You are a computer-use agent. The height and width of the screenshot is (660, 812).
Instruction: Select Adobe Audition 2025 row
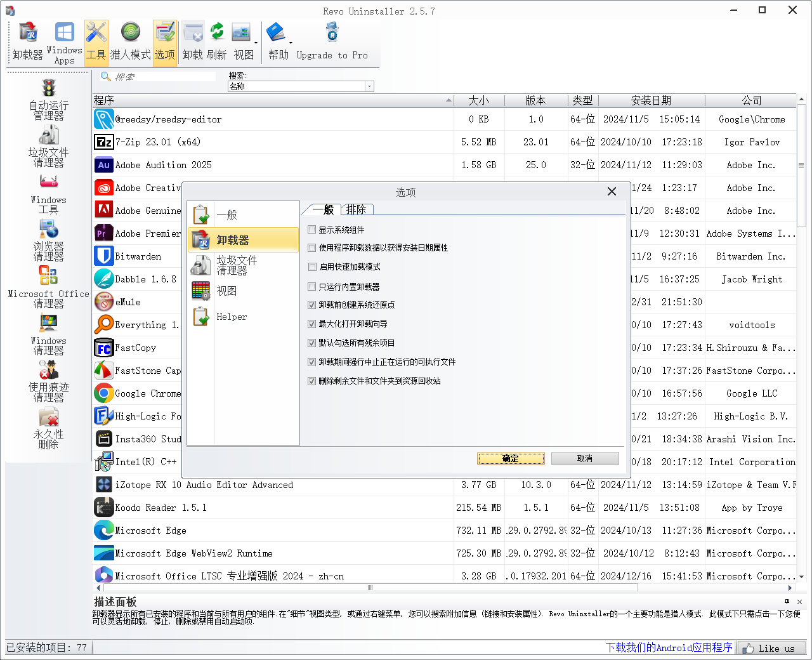pyautogui.click(x=445, y=165)
